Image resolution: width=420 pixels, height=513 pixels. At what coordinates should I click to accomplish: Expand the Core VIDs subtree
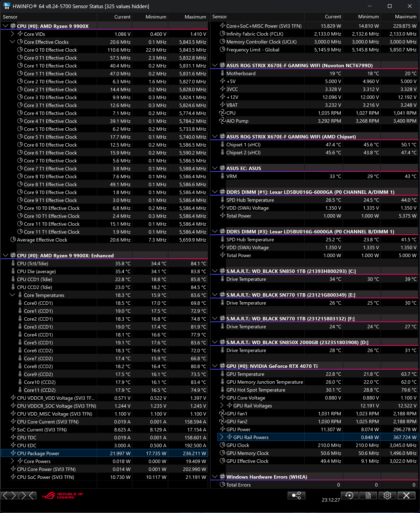[x=12, y=34]
